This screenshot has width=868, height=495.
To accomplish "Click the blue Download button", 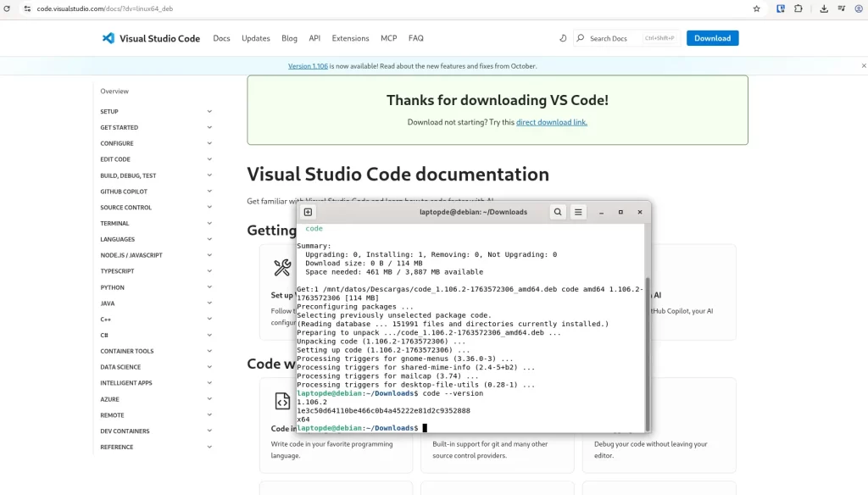I will click(x=712, y=38).
